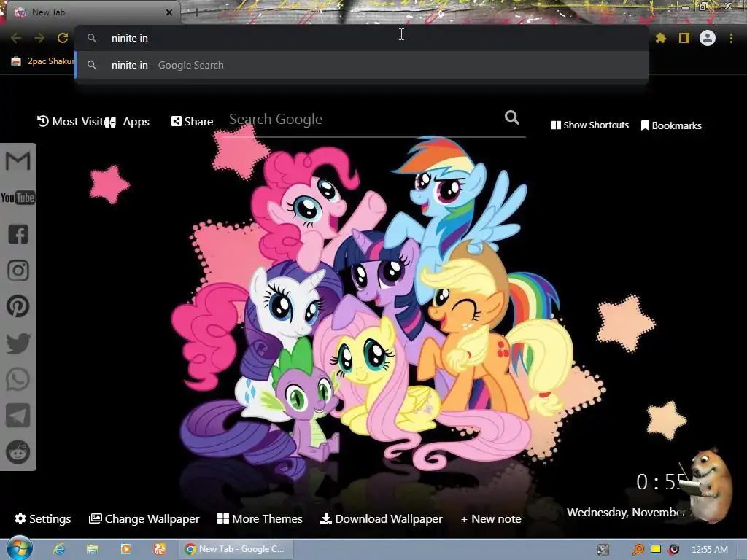Open Reddit sidebar shortcut
The height and width of the screenshot is (560, 747).
18,452
